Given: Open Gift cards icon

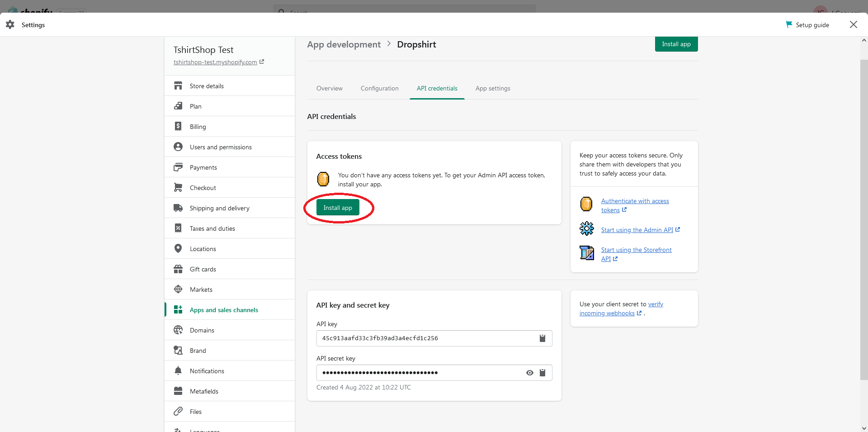Looking at the screenshot, I should coord(178,269).
